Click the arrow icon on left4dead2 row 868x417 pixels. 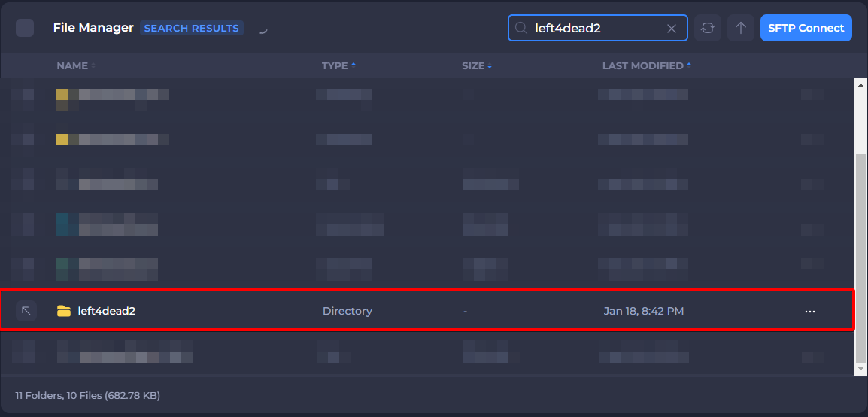click(26, 311)
